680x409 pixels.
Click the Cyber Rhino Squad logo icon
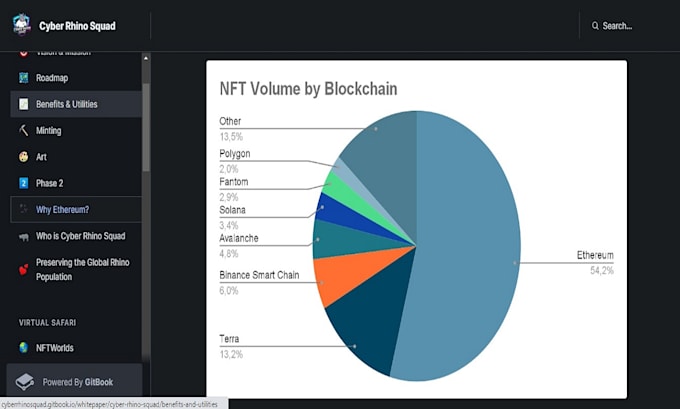[x=21, y=25]
